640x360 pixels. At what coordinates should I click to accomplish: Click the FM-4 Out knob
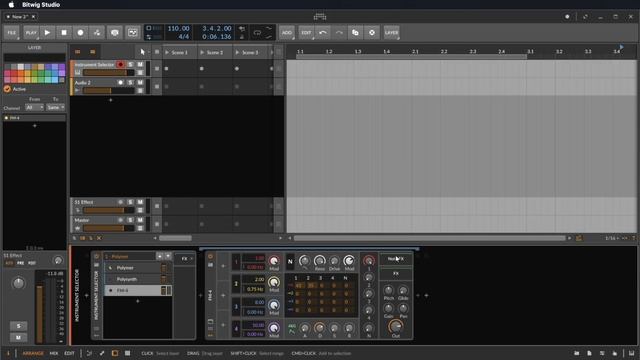point(396,327)
